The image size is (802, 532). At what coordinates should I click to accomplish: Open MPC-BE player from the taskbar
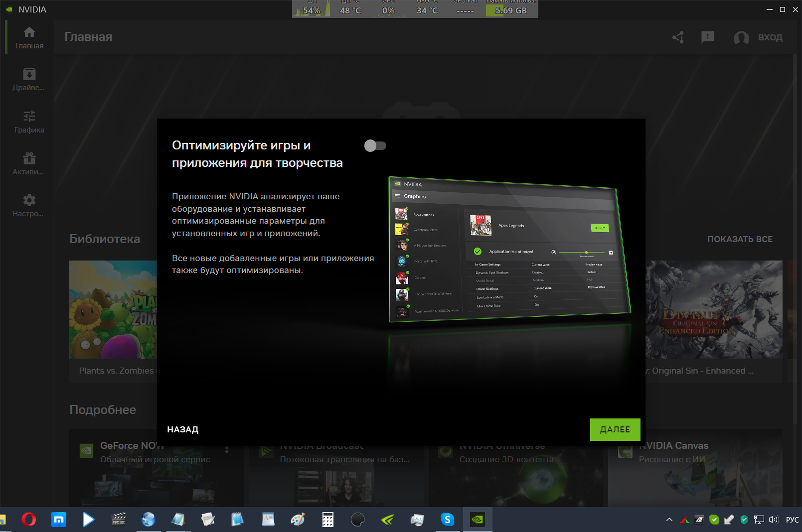(119, 520)
